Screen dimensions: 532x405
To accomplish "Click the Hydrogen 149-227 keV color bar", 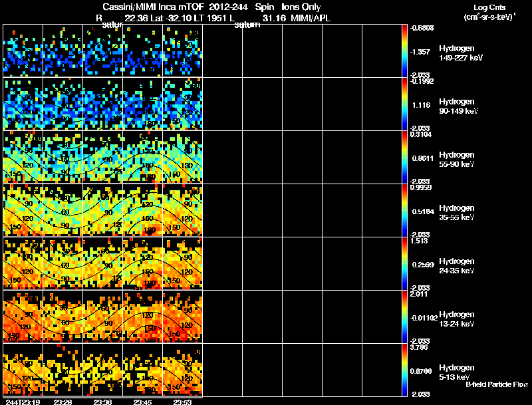I will click(404, 51).
